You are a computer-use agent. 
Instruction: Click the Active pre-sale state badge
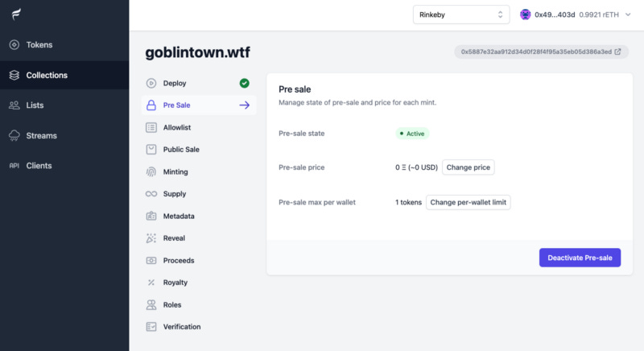(412, 134)
